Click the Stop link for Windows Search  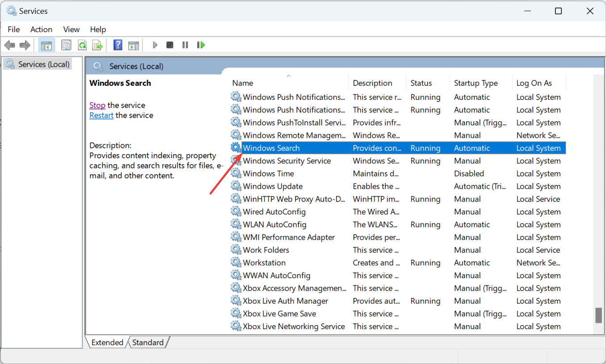point(97,105)
